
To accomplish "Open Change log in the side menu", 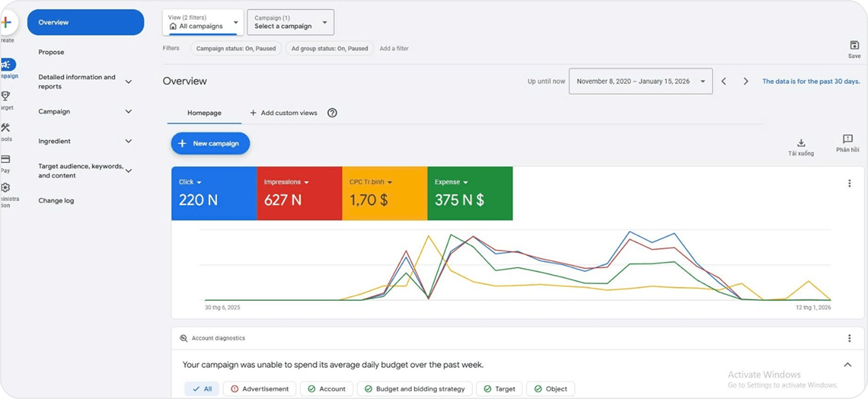I will click(x=56, y=201).
